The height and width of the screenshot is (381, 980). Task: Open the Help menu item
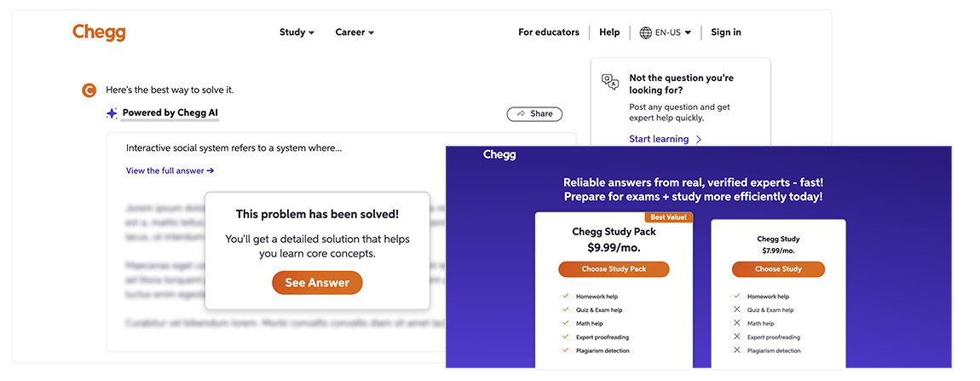pos(609,32)
